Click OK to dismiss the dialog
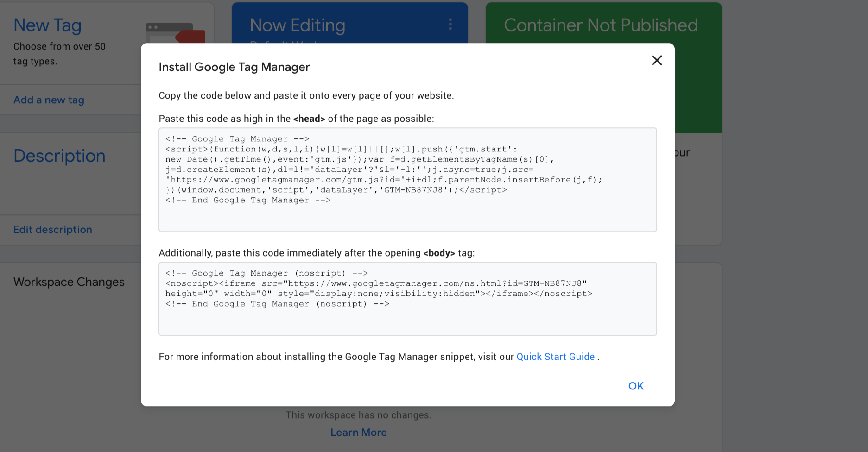868x452 pixels. pos(636,386)
